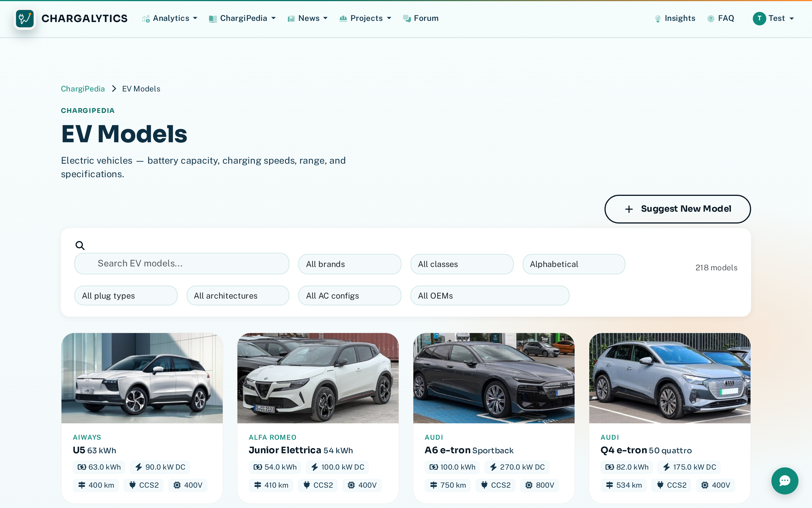Viewport: 812px width, 508px height.
Task: Click the FAQ question mark icon
Action: pos(711,19)
